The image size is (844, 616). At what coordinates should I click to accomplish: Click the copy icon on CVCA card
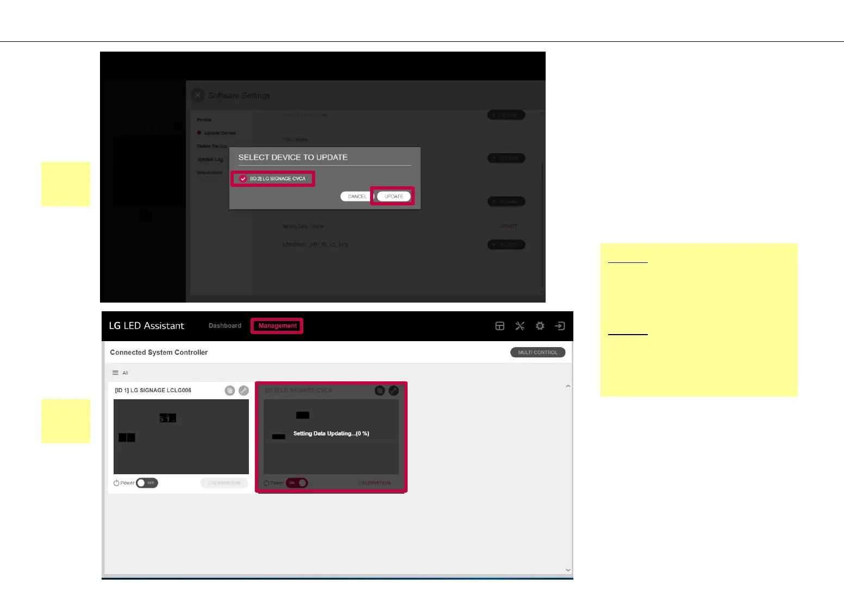click(x=380, y=391)
